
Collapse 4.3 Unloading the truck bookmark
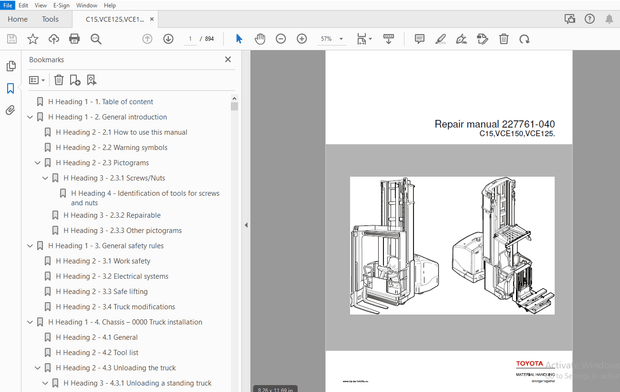tap(38, 368)
